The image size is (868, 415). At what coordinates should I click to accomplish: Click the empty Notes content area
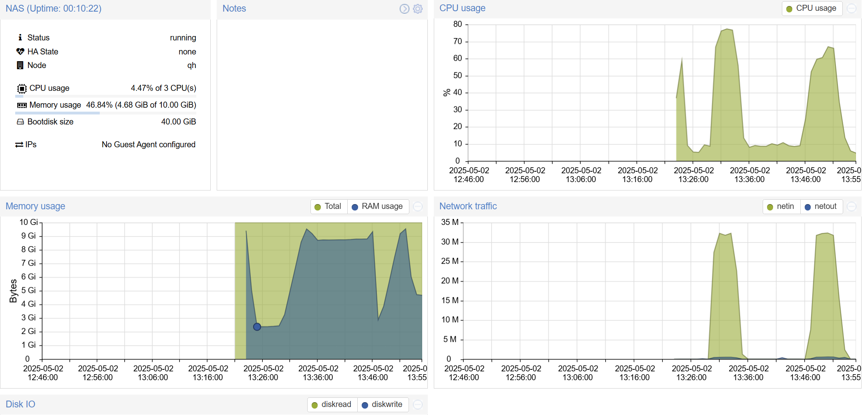[x=322, y=105]
